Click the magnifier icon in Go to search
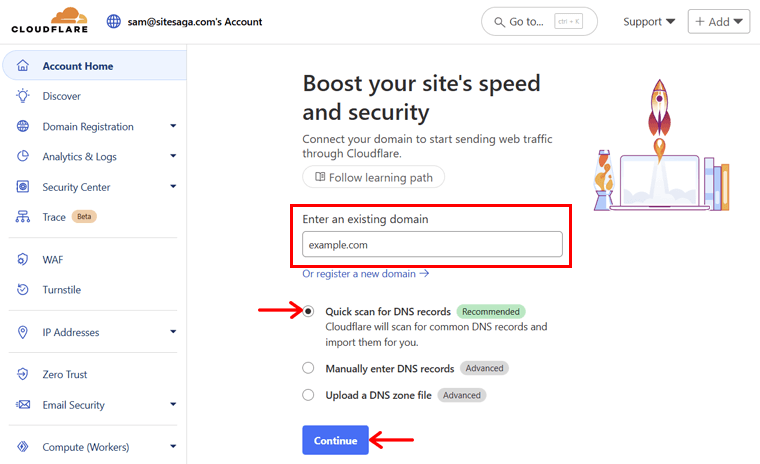The image size is (760, 464). 499,22
